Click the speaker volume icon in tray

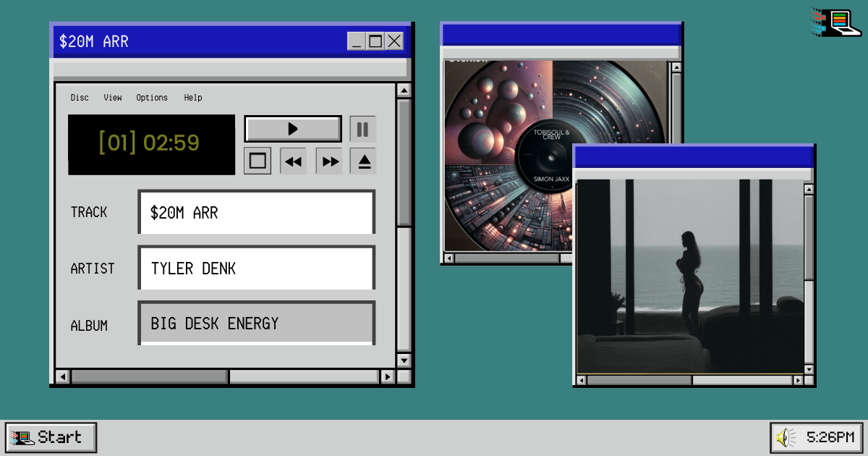785,437
